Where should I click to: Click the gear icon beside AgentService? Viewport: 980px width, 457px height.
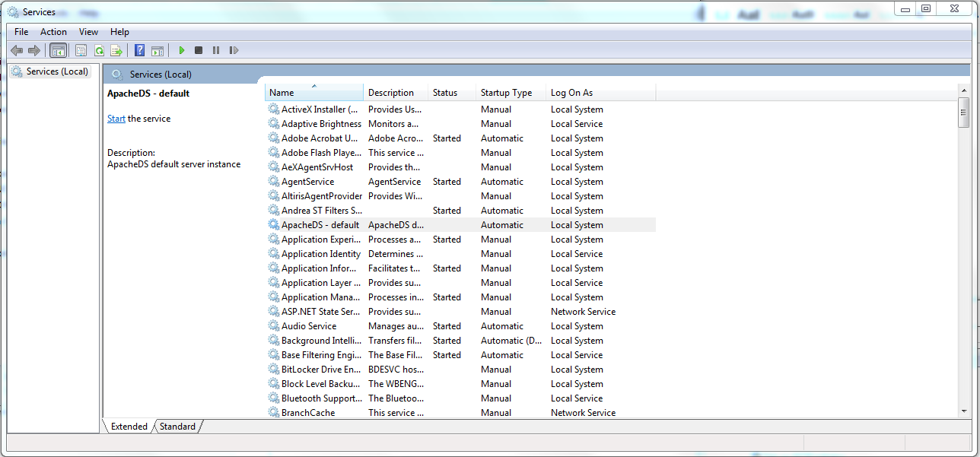point(274,182)
